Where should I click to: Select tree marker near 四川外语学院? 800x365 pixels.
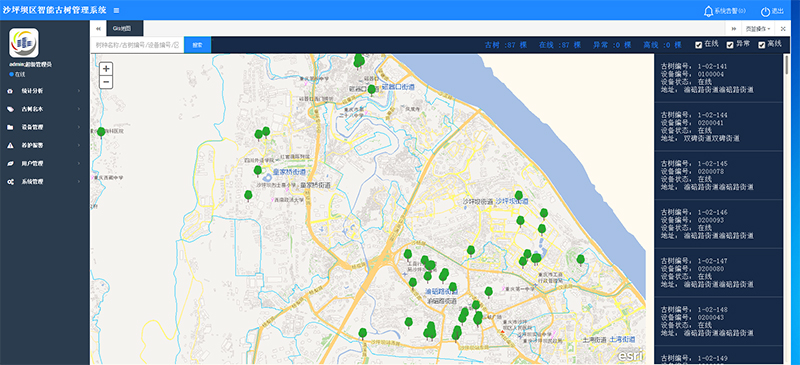click(258, 171)
